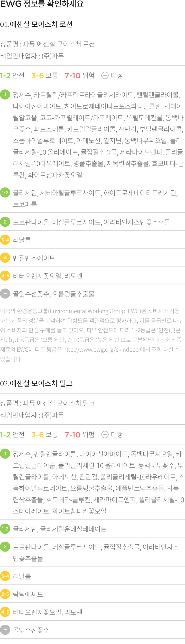Viewport: 185px width, 644px height.
Task: Click the yellow 3-6 보통 label in the lotion legend
Action: 44,75
